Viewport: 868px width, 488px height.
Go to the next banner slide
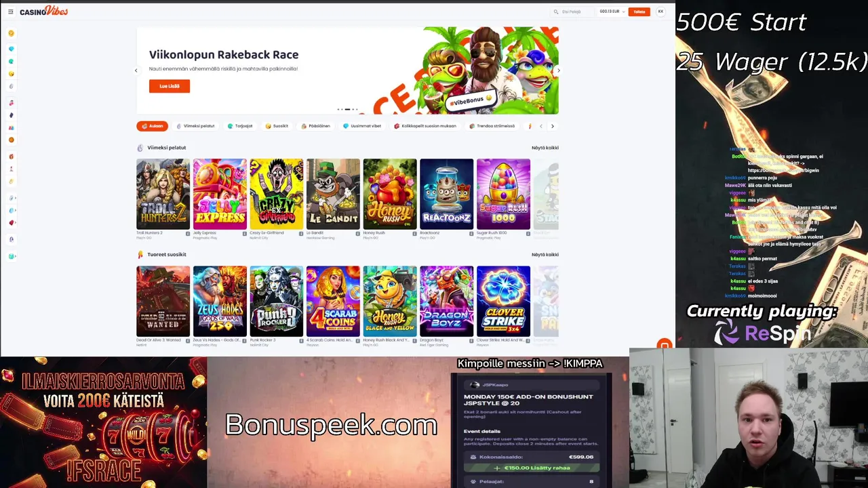pyautogui.click(x=558, y=70)
